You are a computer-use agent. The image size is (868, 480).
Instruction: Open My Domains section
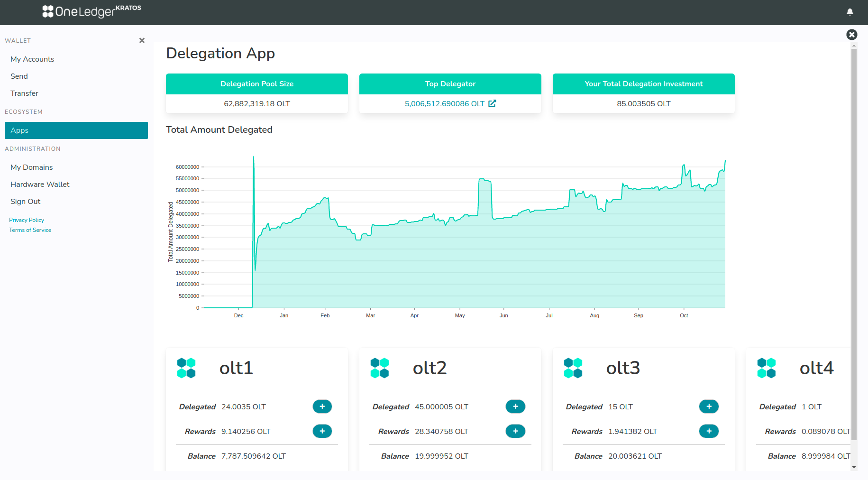(32, 167)
